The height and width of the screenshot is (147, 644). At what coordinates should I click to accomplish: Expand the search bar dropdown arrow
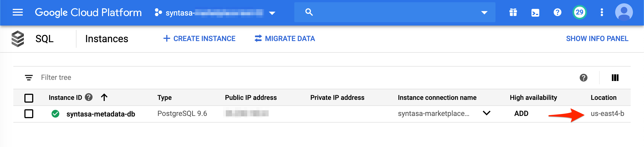click(x=484, y=12)
